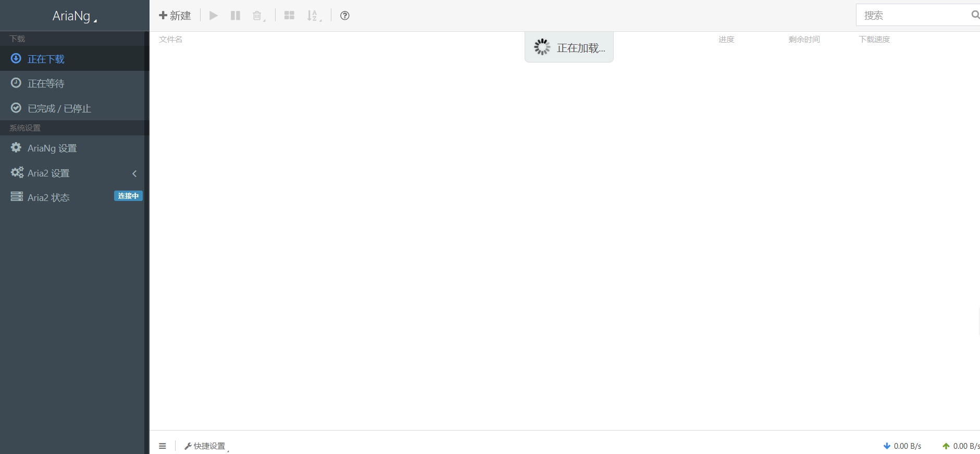Viewport: 980px width, 454px height.
Task: Open the AriaNg title dropdown
Action: [x=74, y=16]
